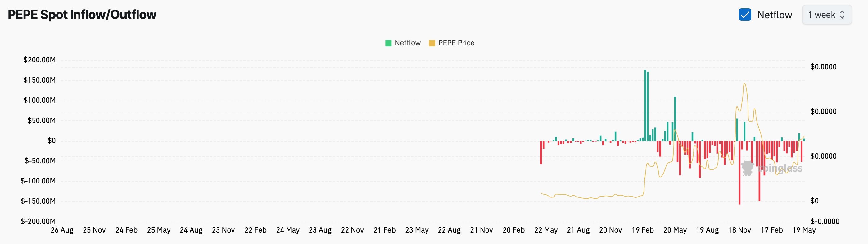Image resolution: width=868 pixels, height=244 pixels.
Task: Click the $200.00M axis label
Action: [39, 60]
